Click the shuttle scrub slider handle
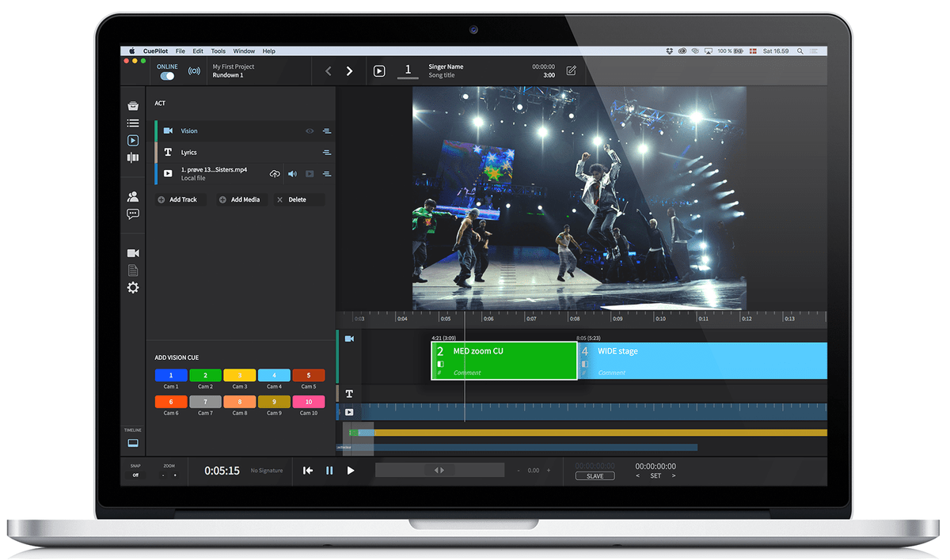 pos(439,470)
